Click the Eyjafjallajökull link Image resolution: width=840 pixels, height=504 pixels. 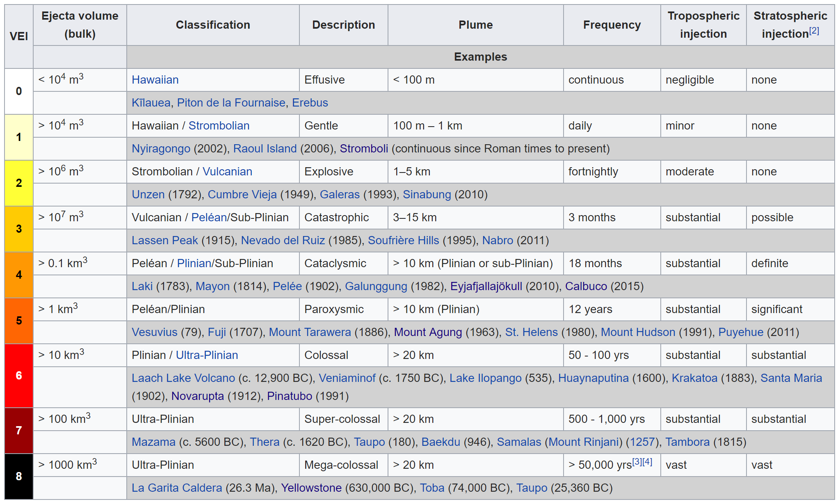click(486, 286)
